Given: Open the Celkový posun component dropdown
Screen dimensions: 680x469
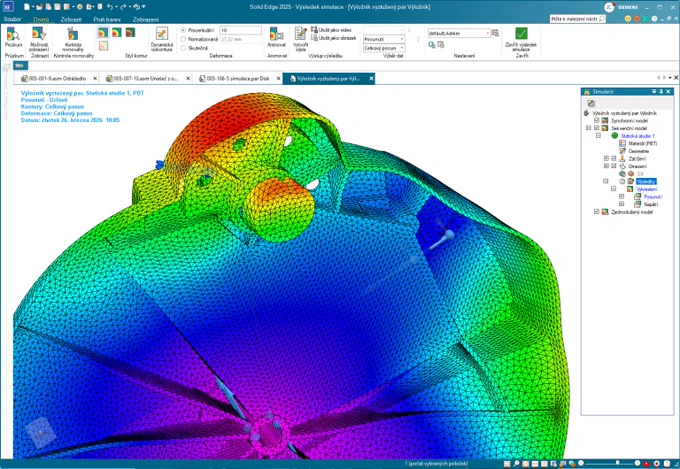Looking at the screenshot, I should [384, 48].
